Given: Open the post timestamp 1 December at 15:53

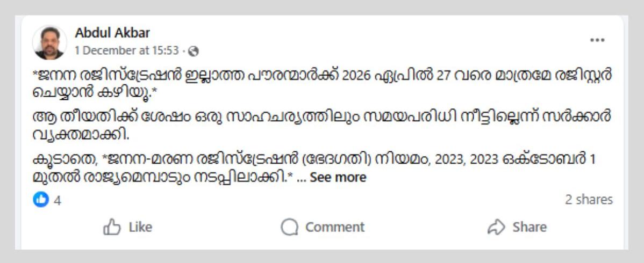Looking at the screenshot, I should coord(126,50).
